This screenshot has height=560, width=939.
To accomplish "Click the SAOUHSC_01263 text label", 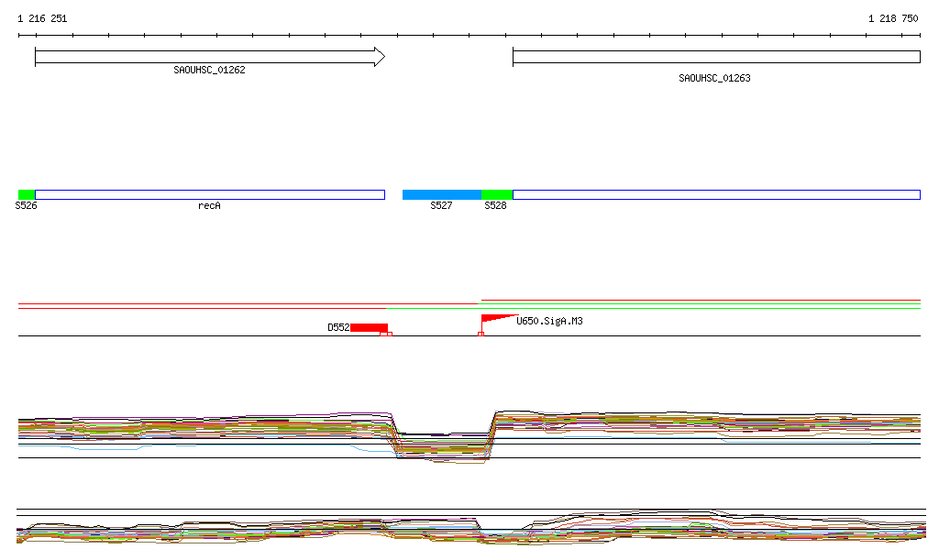I will 714,79.
